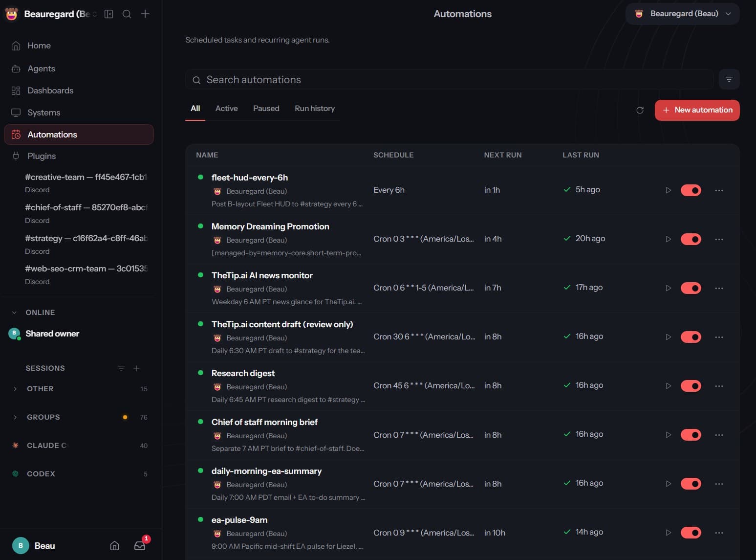The image size is (756, 560).
Task: Expand the OTHER sessions group
Action: coord(79,389)
